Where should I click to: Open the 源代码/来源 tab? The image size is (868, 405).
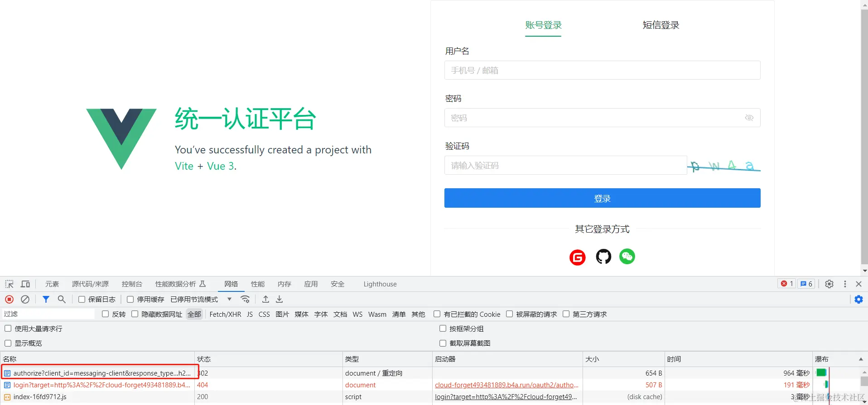tap(90, 284)
